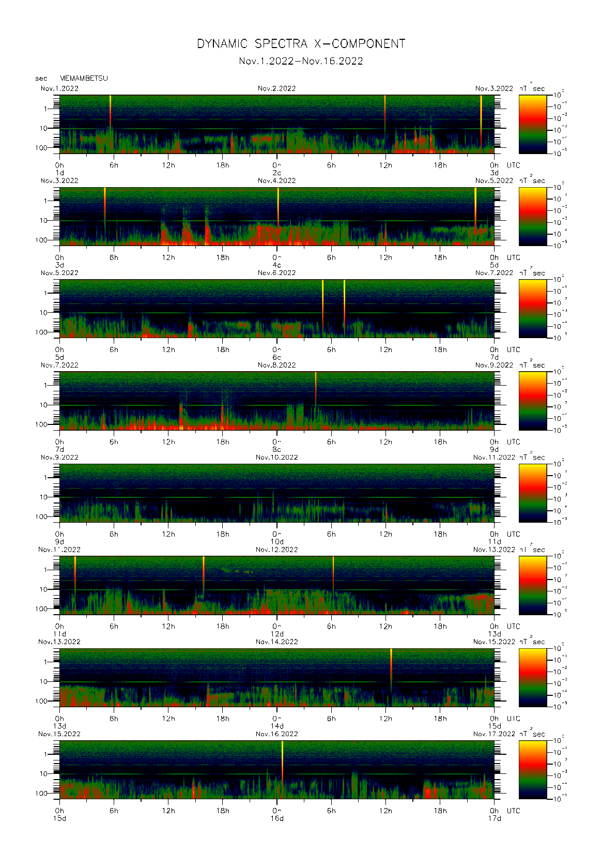This screenshot has width=602, height=868.
Task: Click the 16d day label under the Nov.16 axis
Action: (x=277, y=818)
